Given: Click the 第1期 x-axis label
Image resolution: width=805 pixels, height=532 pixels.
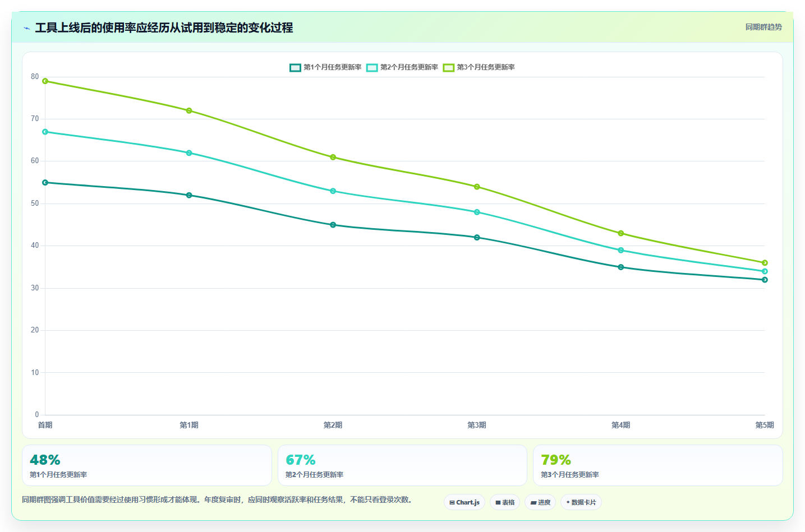Looking at the screenshot, I should pyautogui.click(x=189, y=425).
